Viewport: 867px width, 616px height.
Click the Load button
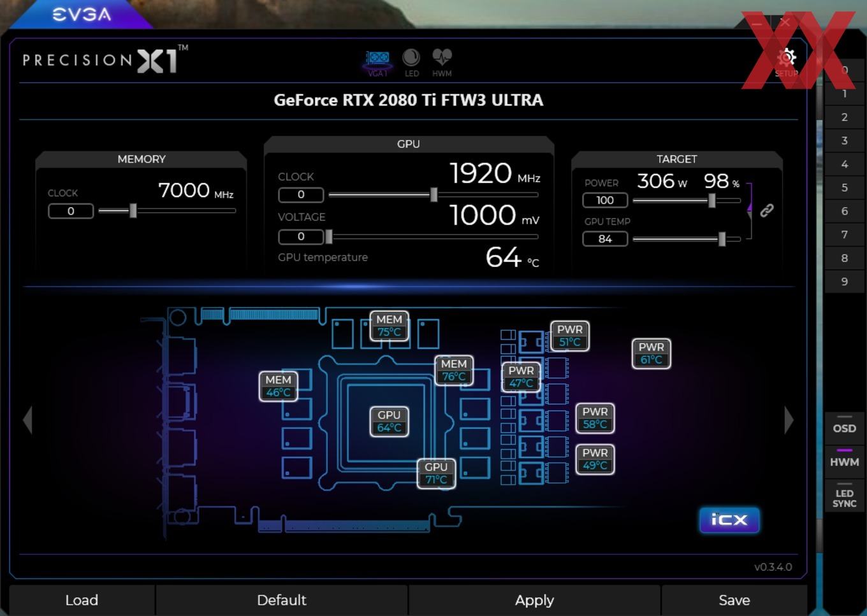(x=82, y=600)
